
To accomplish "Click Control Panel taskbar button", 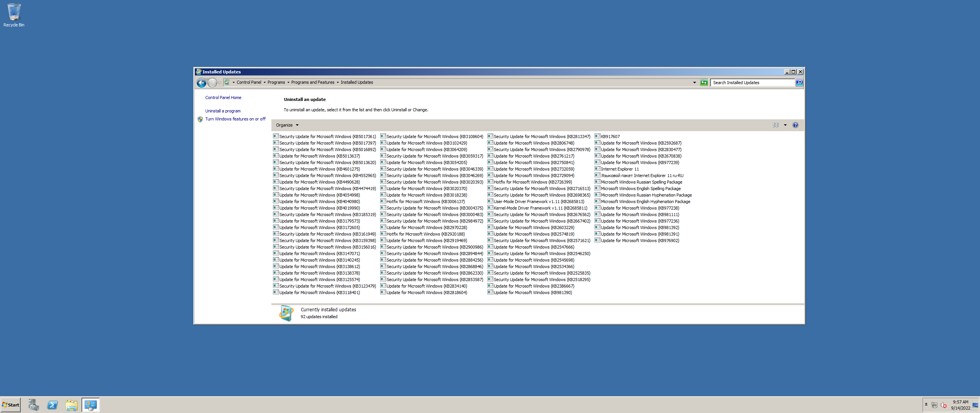I will [91, 405].
